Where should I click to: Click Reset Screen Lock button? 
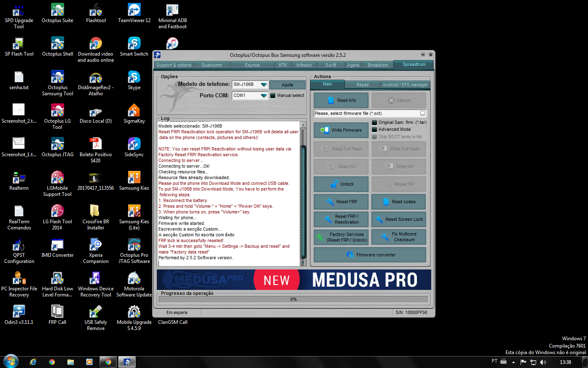399,219
